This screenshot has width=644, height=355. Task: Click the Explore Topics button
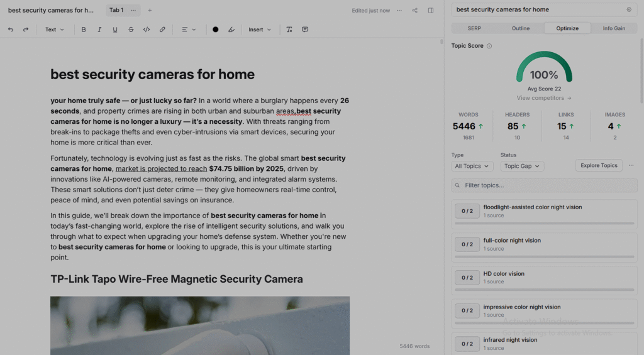tap(599, 165)
